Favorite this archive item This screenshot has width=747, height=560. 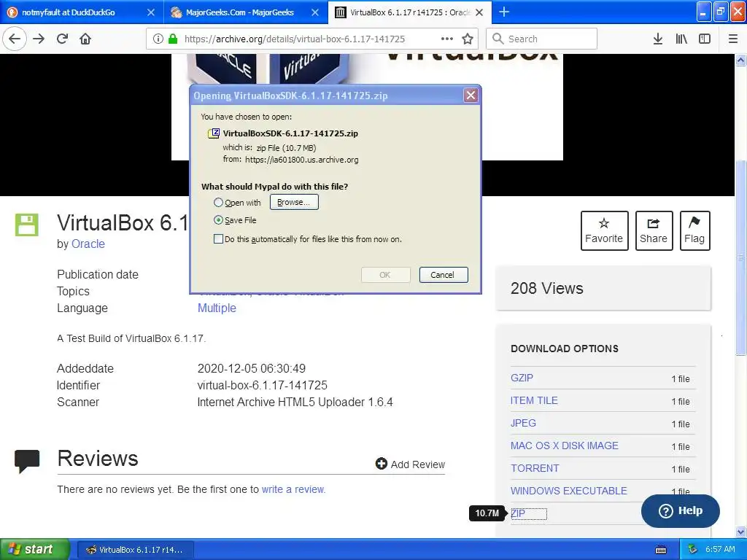pos(604,230)
